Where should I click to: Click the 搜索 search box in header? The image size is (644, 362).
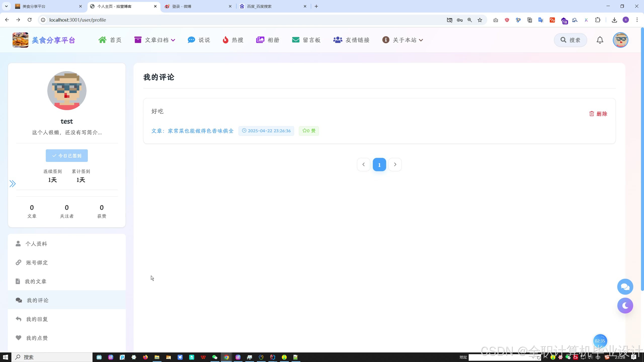pyautogui.click(x=570, y=40)
